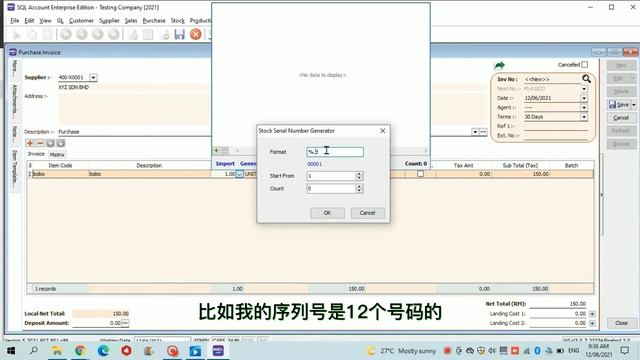Click the first navigation record toolbar icon
640x360 pixels.
click(x=66, y=34)
